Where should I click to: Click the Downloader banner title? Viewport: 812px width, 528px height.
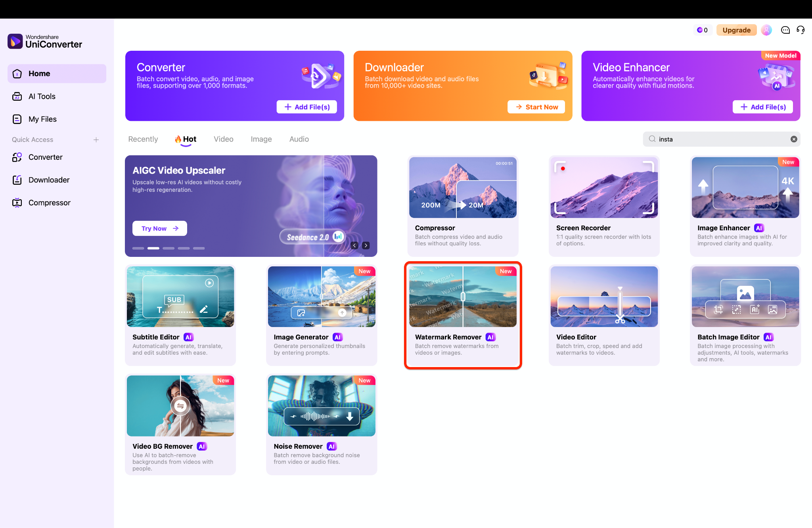click(394, 67)
